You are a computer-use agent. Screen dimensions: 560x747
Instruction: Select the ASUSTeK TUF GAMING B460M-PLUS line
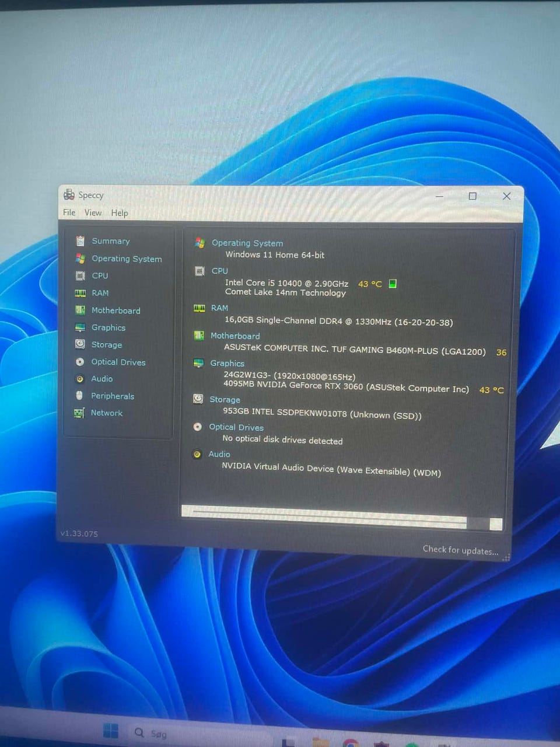tap(355, 350)
